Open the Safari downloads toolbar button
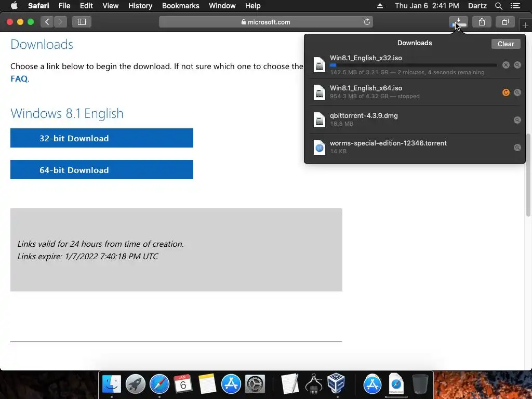 pos(458,22)
